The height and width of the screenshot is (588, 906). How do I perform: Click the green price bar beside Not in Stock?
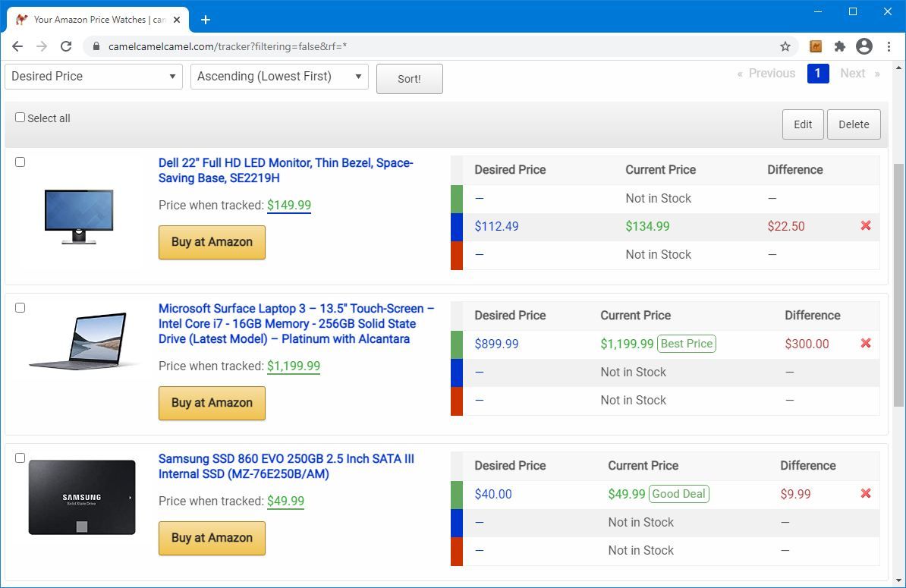point(456,198)
